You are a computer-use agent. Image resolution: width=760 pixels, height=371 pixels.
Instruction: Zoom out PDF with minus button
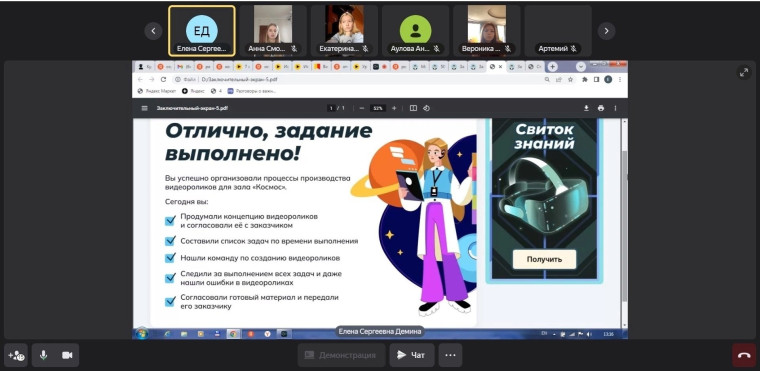(362, 108)
